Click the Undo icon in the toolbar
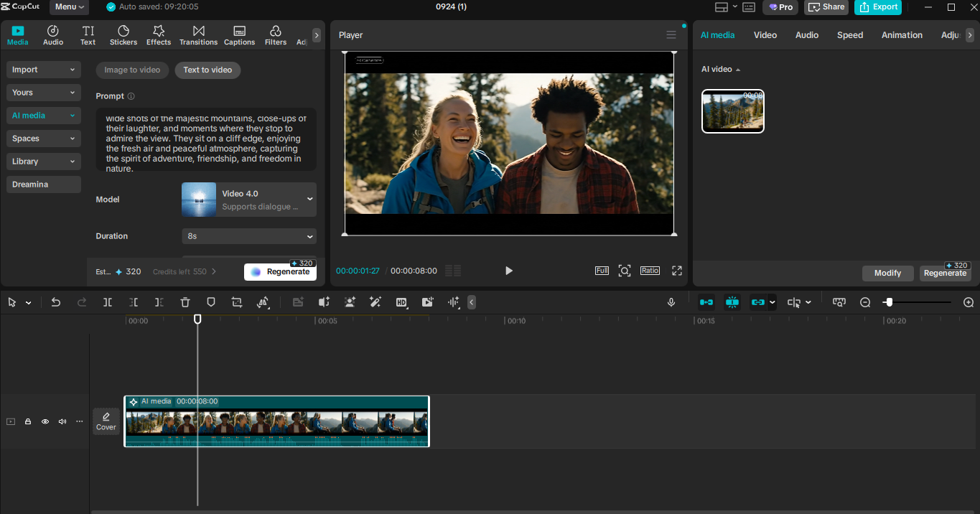 click(x=56, y=302)
